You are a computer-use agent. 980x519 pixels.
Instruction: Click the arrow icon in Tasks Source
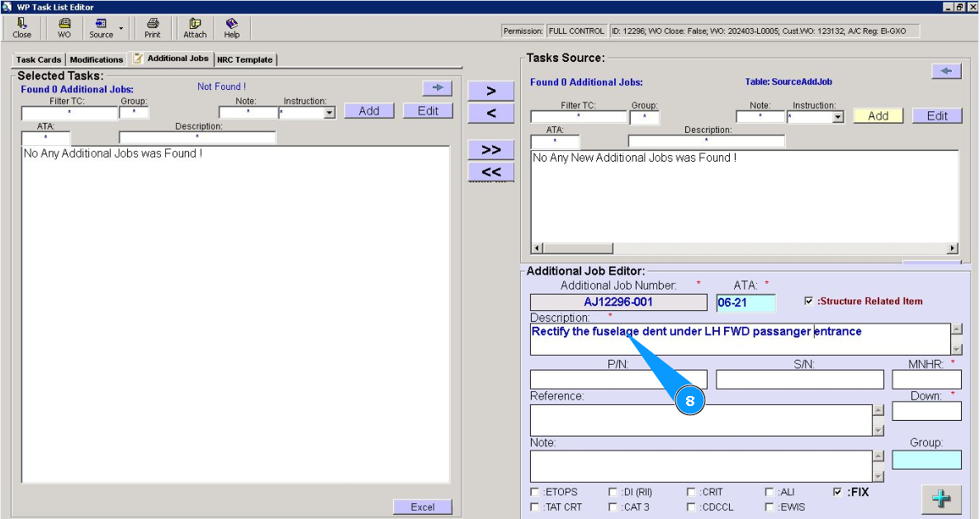click(x=946, y=71)
